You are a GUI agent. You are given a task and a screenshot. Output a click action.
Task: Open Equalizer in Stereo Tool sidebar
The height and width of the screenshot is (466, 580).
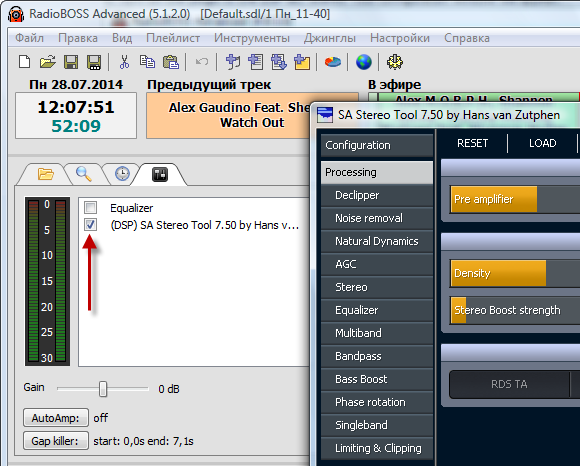click(x=377, y=310)
